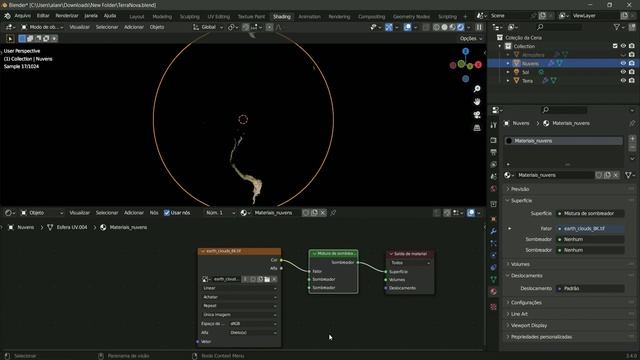
Task: Click the Superfície Mistura de sombreador field
Action: (x=590, y=213)
